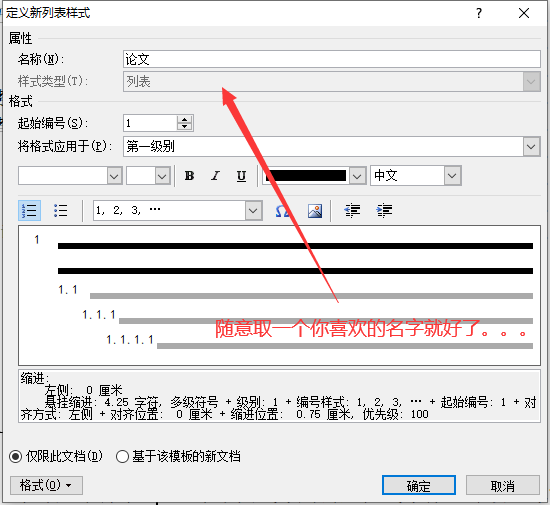Open the font size dropdown
This screenshot has height=505, width=550.
coord(162,176)
